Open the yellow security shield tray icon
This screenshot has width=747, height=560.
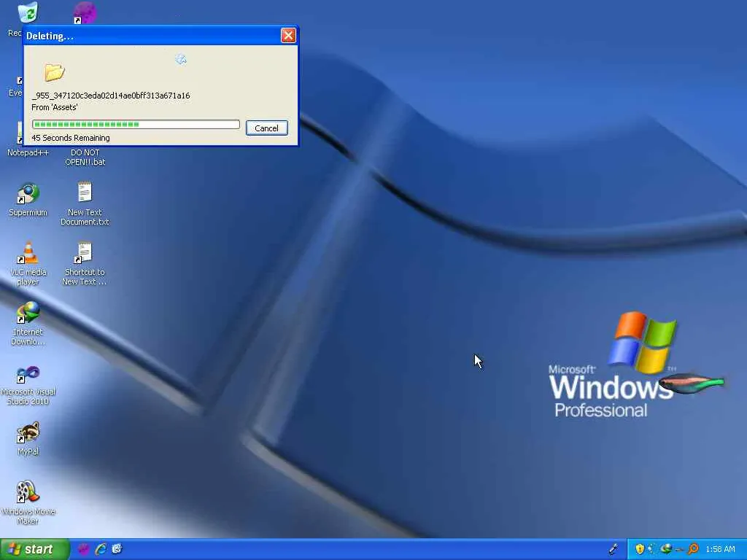(x=639, y=549)
